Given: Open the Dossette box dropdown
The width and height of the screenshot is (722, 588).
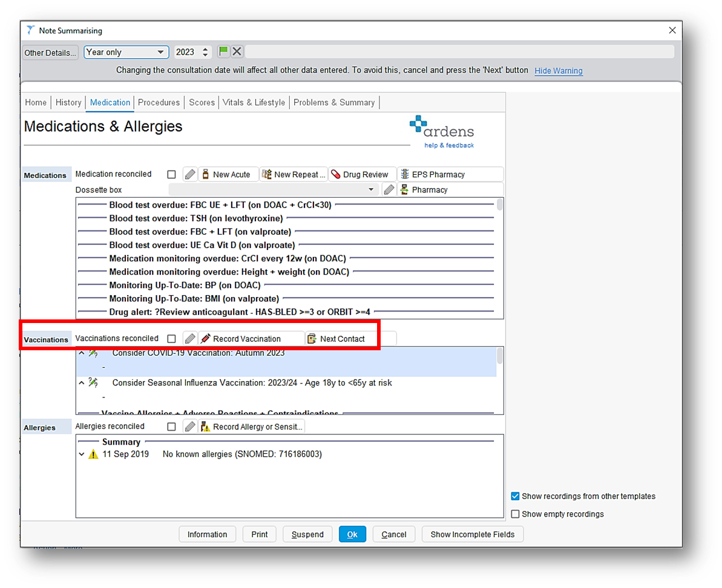Looking at the screenshot, I should [x=274, y=189].
